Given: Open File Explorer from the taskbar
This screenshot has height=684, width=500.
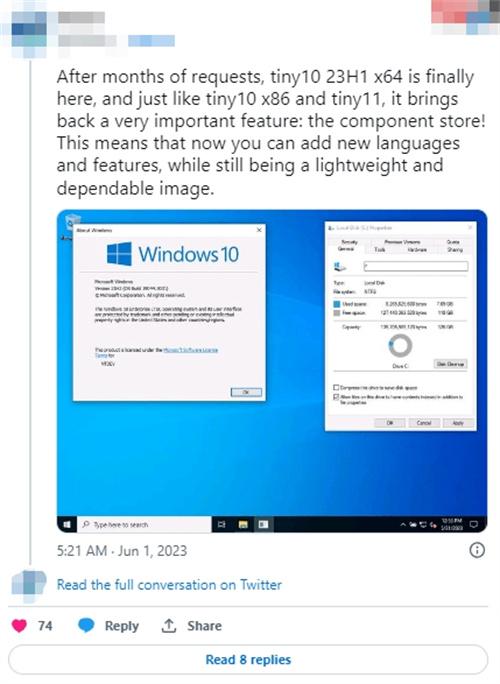Looking at the screenshot, I should pos(243,524).
